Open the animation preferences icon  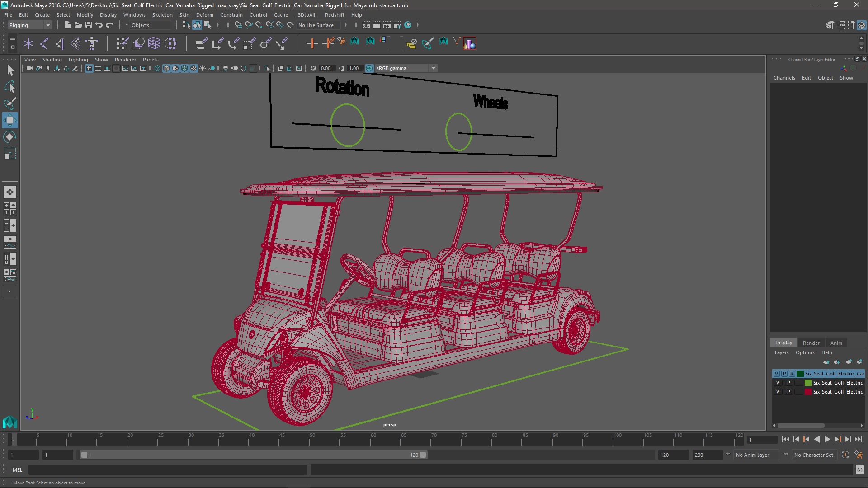(859, 455)
